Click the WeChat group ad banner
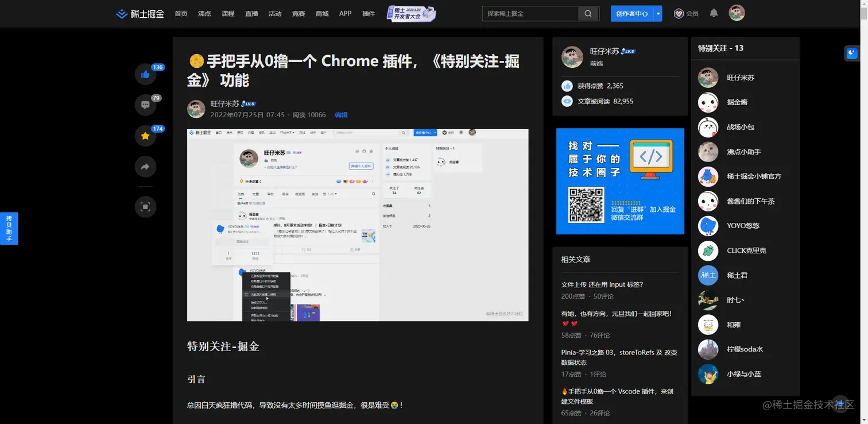The image size is (868, 424). [620, 181]
